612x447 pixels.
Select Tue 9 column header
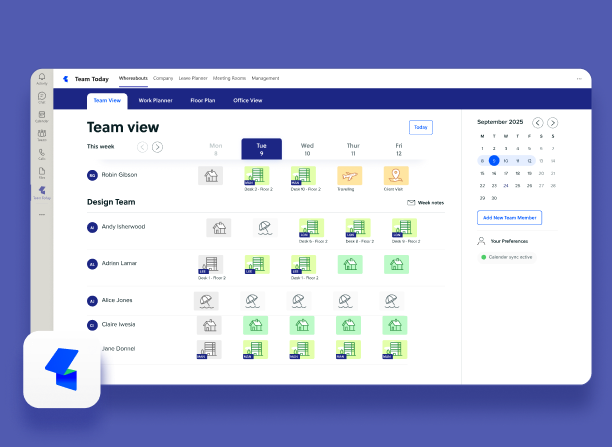262,149
